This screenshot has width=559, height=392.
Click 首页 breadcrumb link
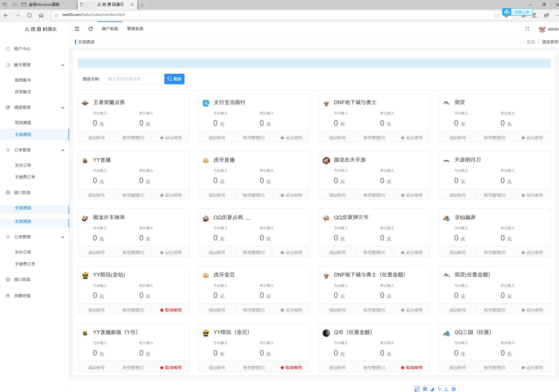click(x=531, y=42)
